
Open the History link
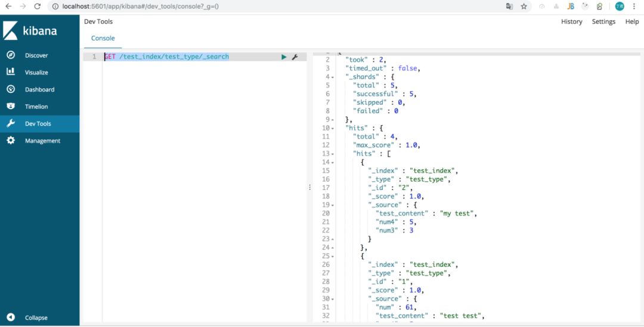(x=571, y=21)
